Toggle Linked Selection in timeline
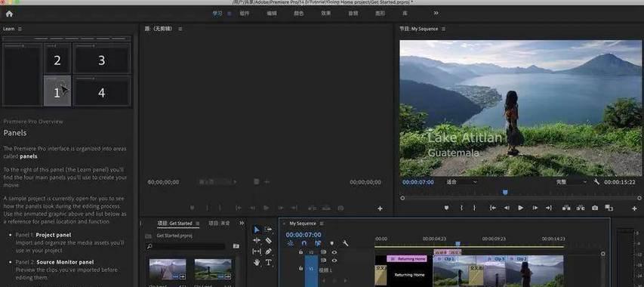 [318, 243]
